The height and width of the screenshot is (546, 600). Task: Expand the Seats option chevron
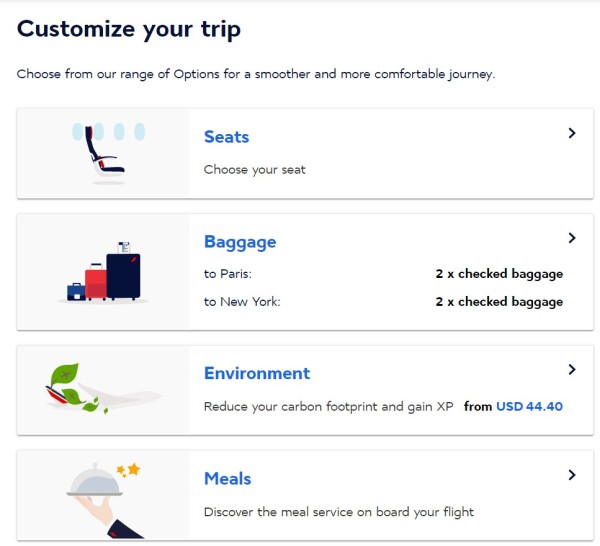point(572,133)
